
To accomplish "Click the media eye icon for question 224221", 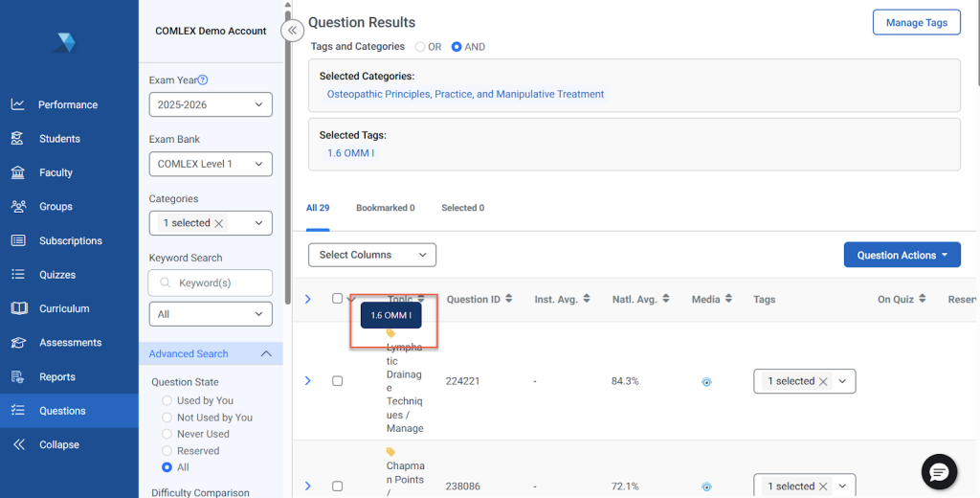I will pos(706,381).
